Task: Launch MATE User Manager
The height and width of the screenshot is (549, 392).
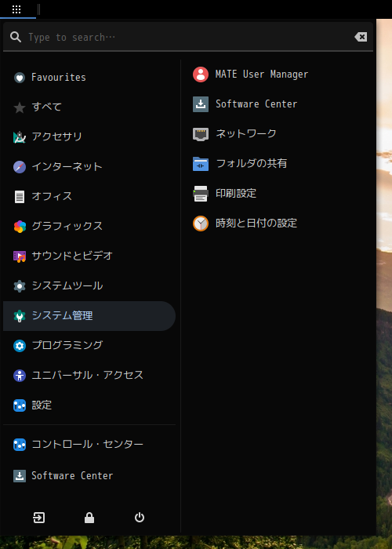Action: click(277, 75)
